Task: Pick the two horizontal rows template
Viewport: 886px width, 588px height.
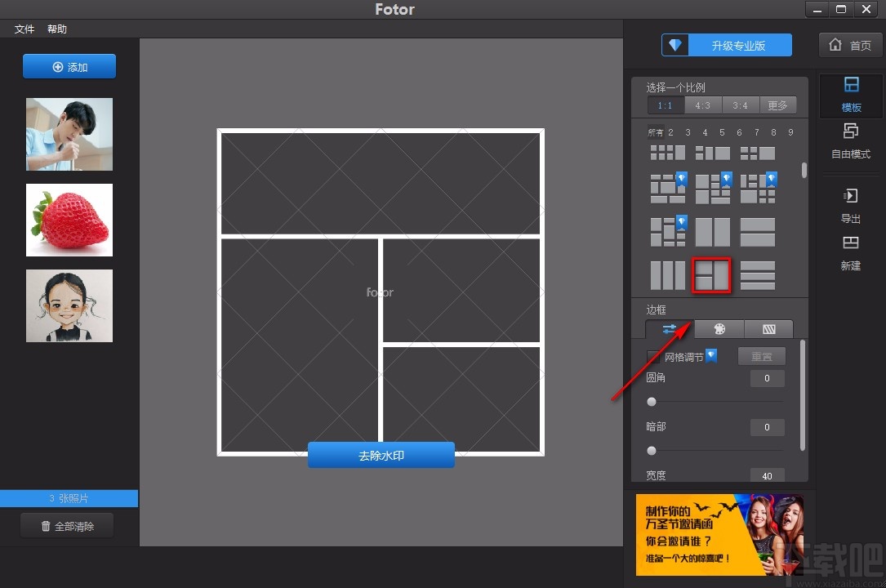Action: pos(758,232)
